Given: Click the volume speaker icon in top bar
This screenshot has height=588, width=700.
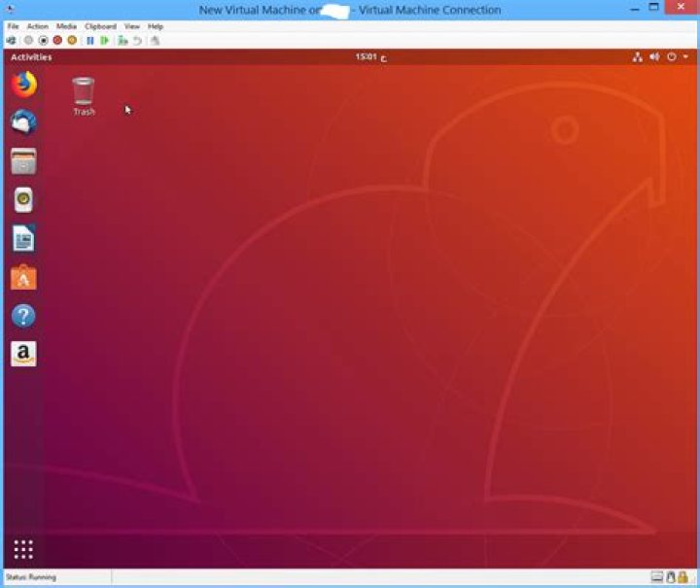Looking at the screenshot, I should coord(654,57).
